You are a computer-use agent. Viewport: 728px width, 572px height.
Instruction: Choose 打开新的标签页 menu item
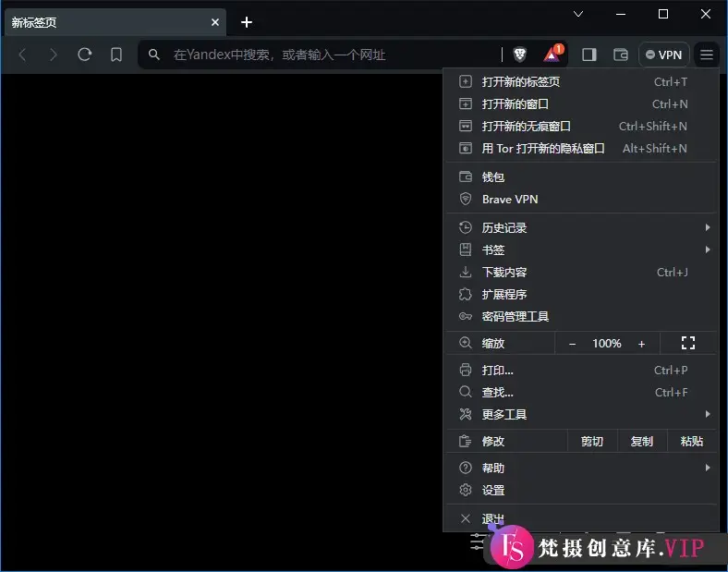581,81
